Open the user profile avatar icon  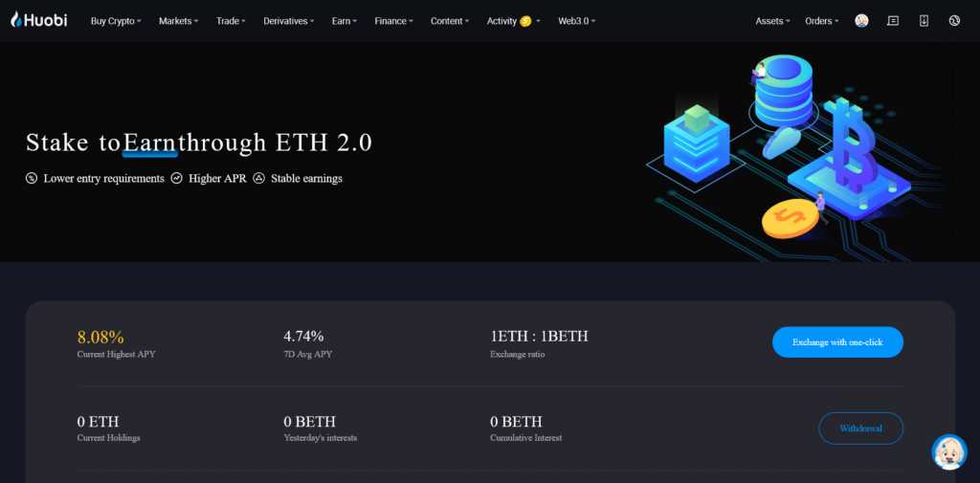tap(861, 21)
